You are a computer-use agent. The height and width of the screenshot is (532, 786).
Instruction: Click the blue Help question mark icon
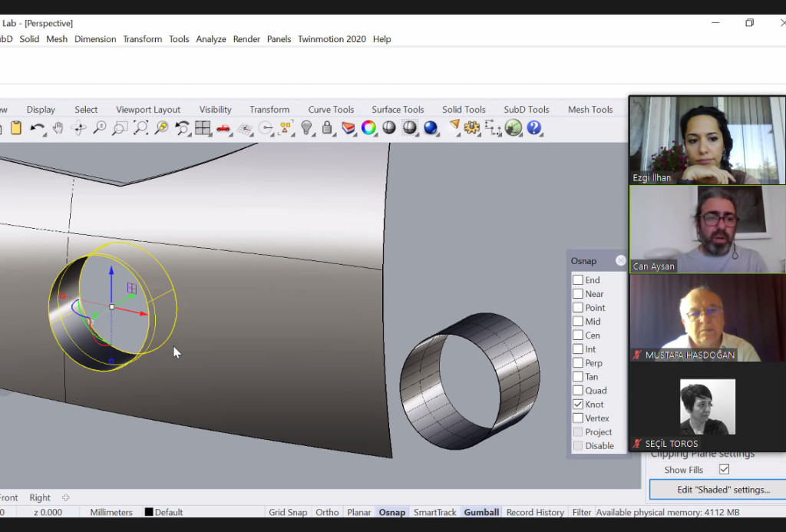tap(534, 128)
